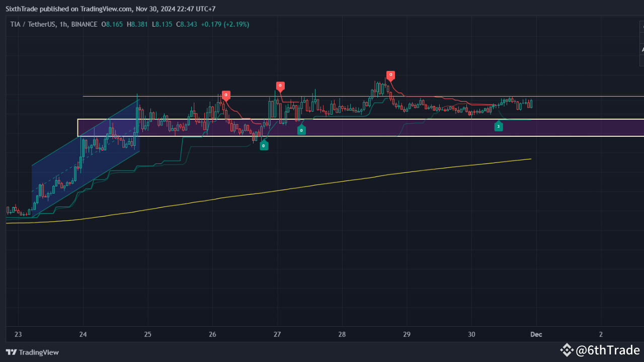Screen dimensions: 644x362
Task: Select the green '0' marker below Nov 27 candles
Action: pos(264,145)
